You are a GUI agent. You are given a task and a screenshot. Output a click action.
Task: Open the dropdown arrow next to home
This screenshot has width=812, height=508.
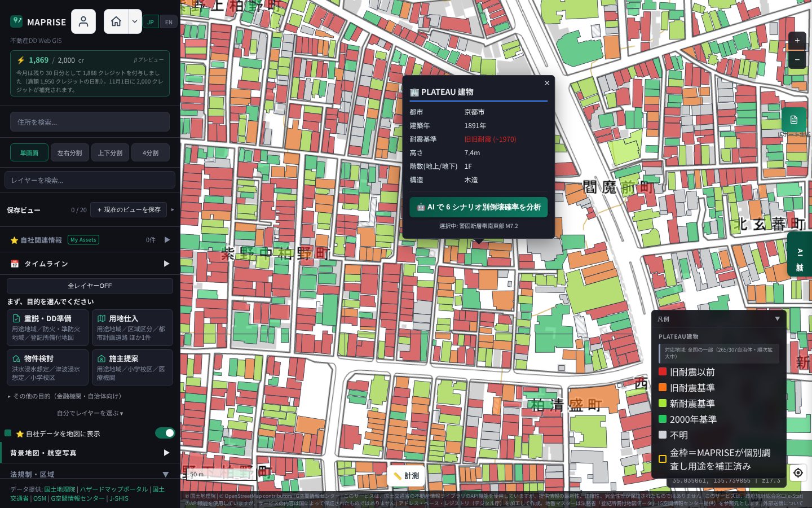135,21
